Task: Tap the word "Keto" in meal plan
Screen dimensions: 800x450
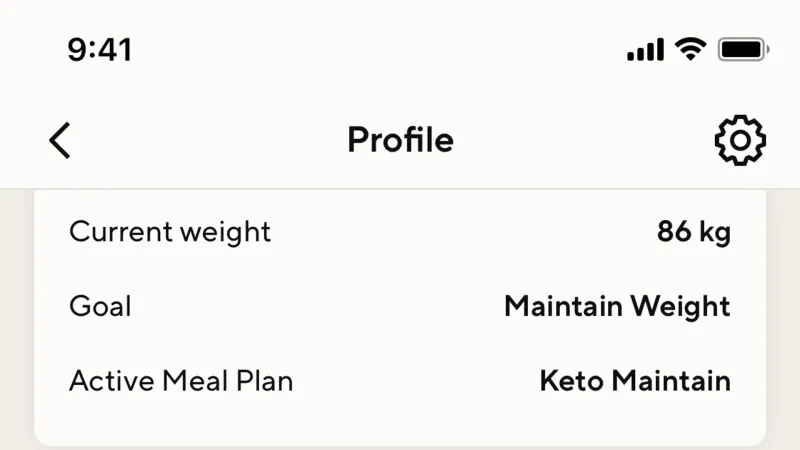Action: coord(571,381)
